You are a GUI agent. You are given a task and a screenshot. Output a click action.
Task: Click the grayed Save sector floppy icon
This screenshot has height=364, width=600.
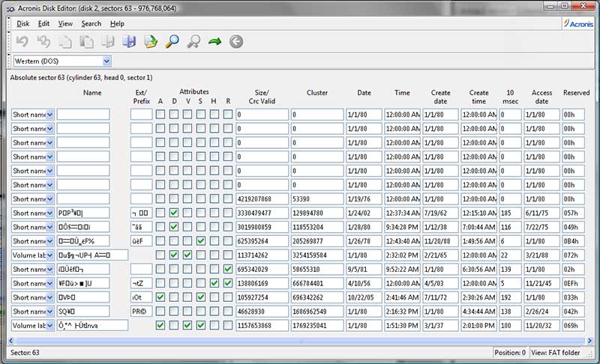click(108, 41)
